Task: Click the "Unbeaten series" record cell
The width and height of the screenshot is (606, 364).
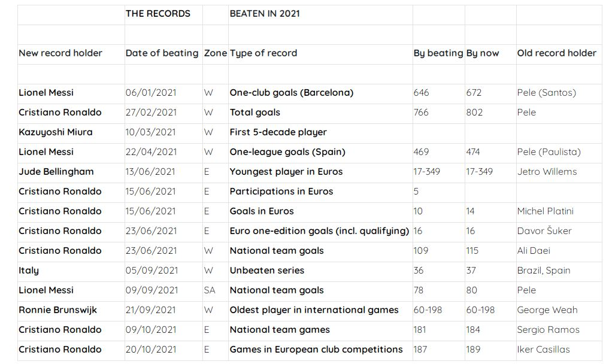Action: [267, 271]
